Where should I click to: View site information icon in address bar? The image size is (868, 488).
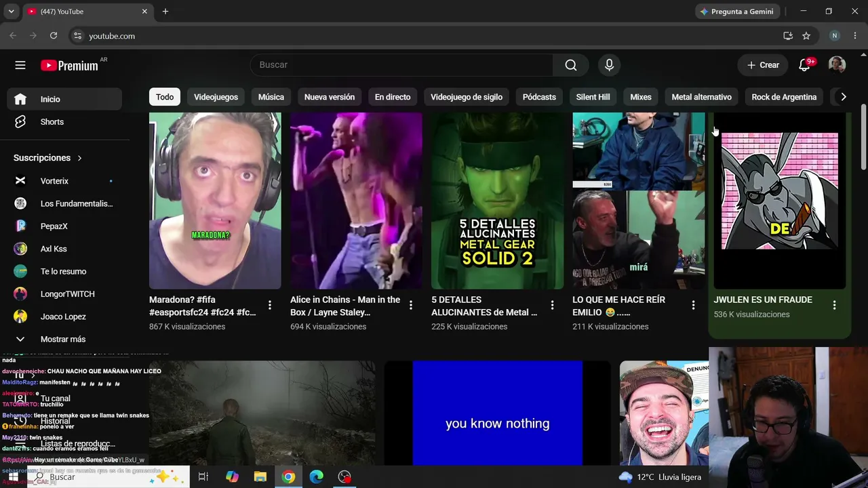(77, 36)
